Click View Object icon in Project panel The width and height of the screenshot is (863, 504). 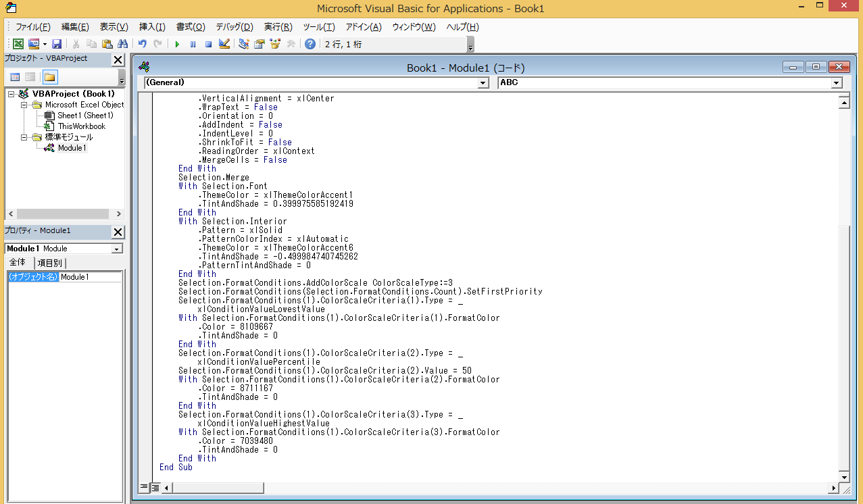pos(30,77)
